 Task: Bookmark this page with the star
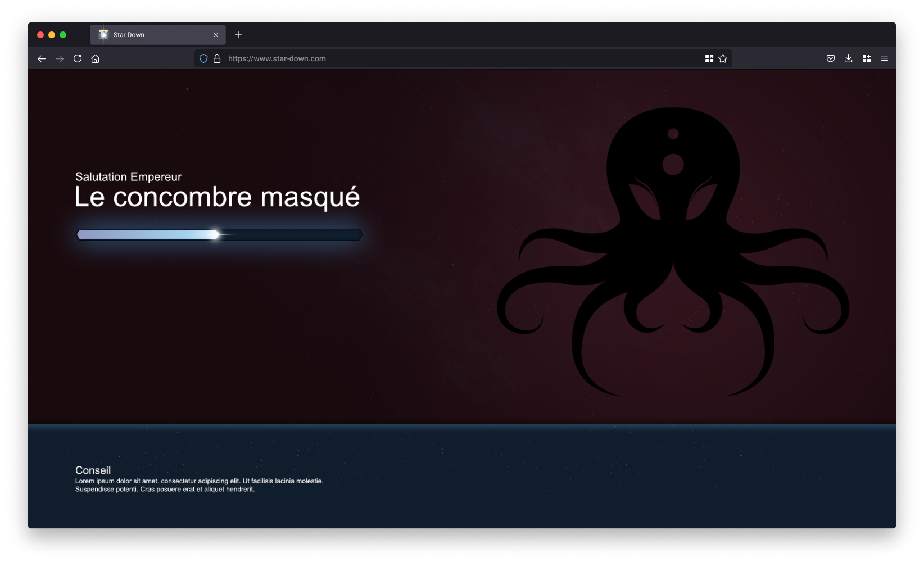tap(723, 58)
